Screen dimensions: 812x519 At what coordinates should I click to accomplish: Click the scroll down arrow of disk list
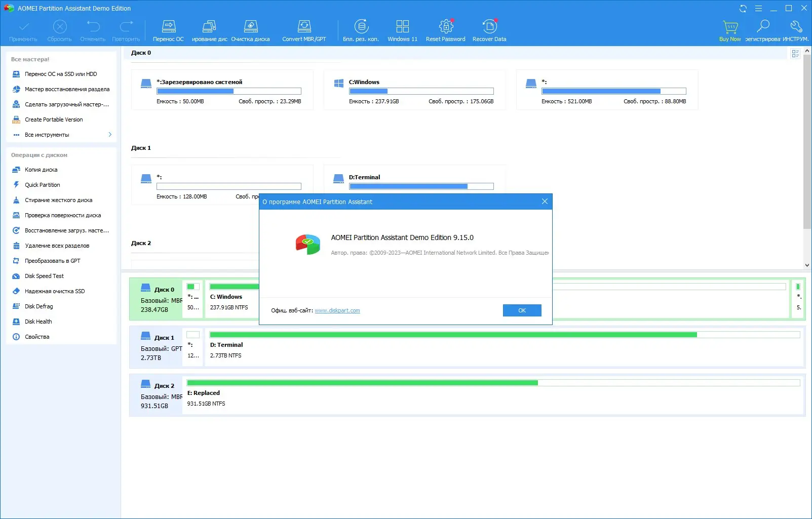point(807,265)
